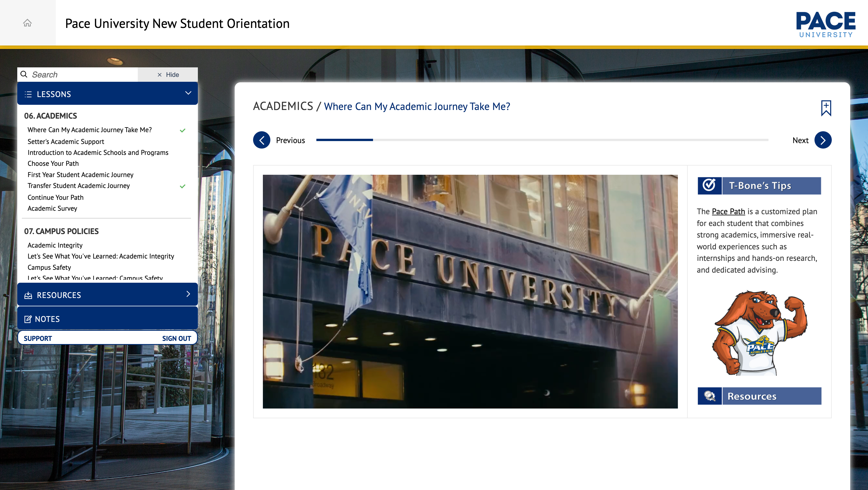Collapse the LESSONS section via its chevron

(188, 93)
